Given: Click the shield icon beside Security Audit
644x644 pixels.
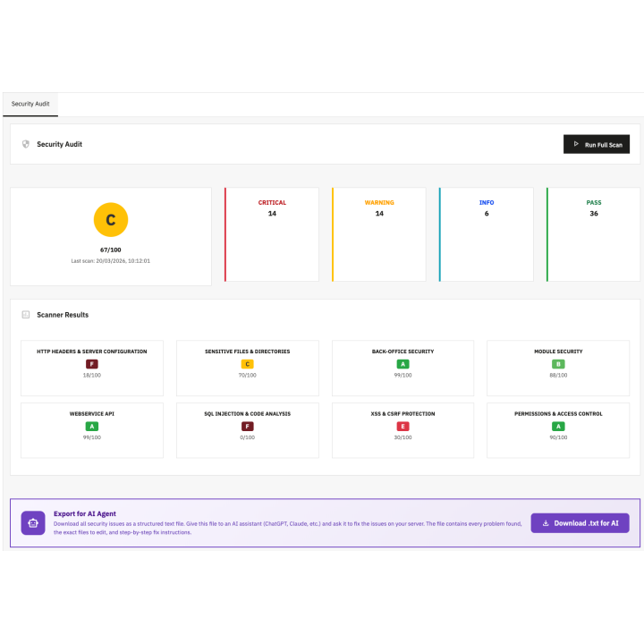Looking at the screenshot, I should pos(26,144).
